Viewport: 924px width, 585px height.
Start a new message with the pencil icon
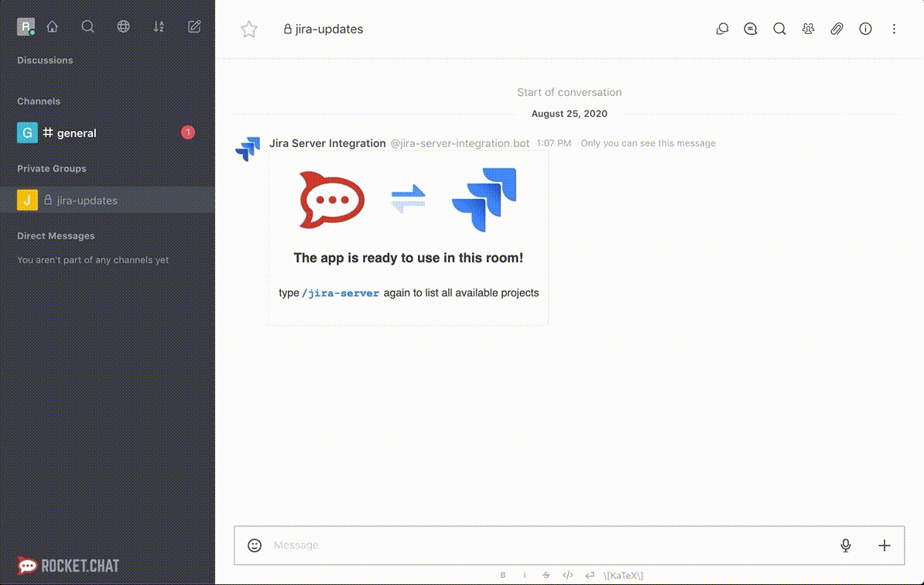click(193, 26)
